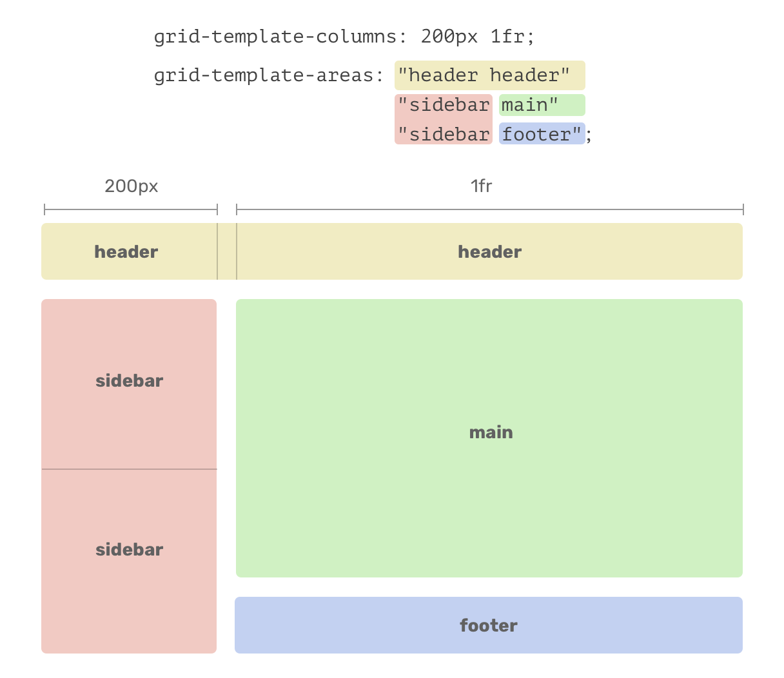Click the sidebar token on the third code line

444,134
